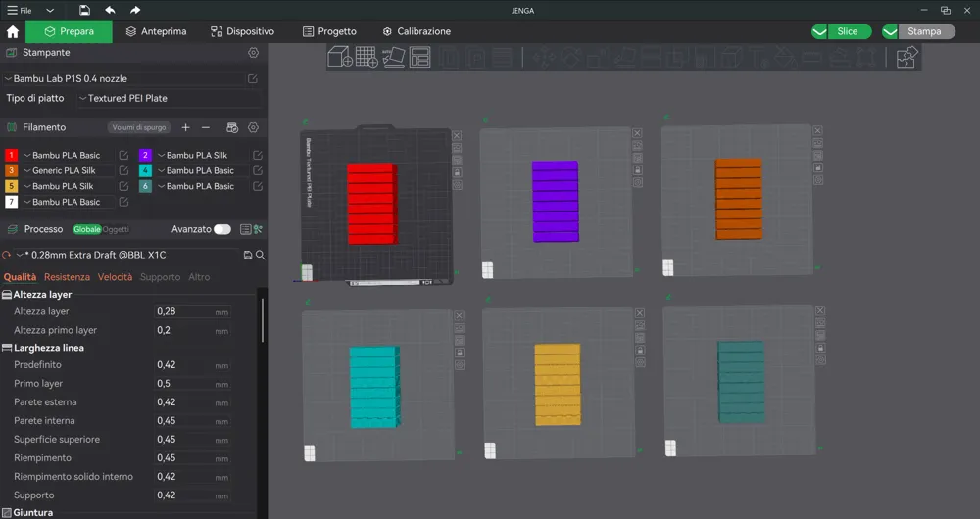Viewport: 980px width, 519px height.
Task: Open filament 4 Bambu PLA Basic dropdown
Action: (x=202, y=170)
